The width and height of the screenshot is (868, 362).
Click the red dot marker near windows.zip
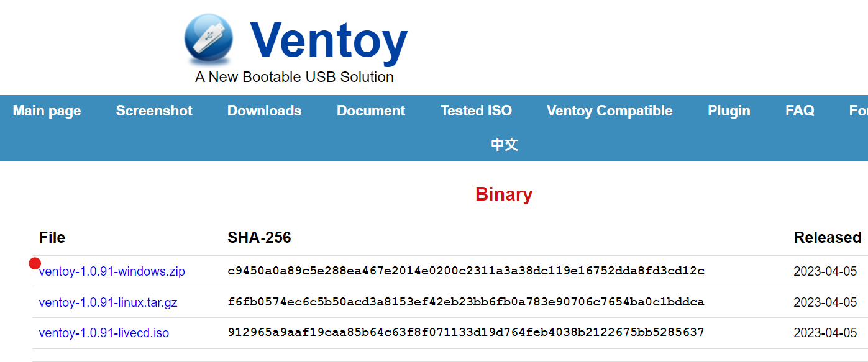click(x=35, y=264)
